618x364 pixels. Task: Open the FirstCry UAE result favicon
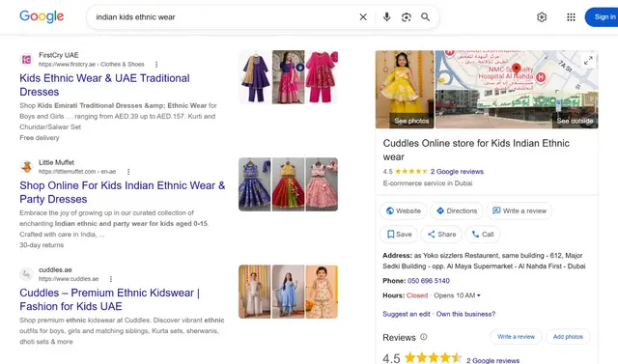click(27, 60)
